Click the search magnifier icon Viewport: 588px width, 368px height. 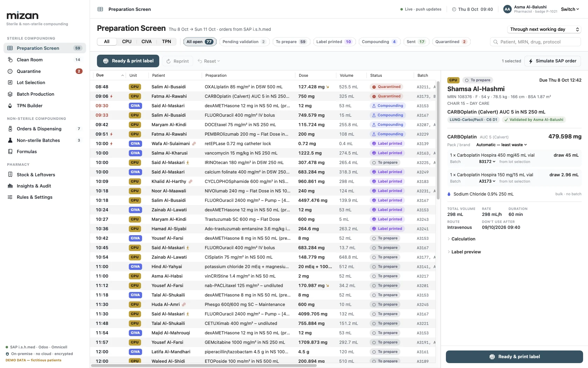tap(496, 42)
